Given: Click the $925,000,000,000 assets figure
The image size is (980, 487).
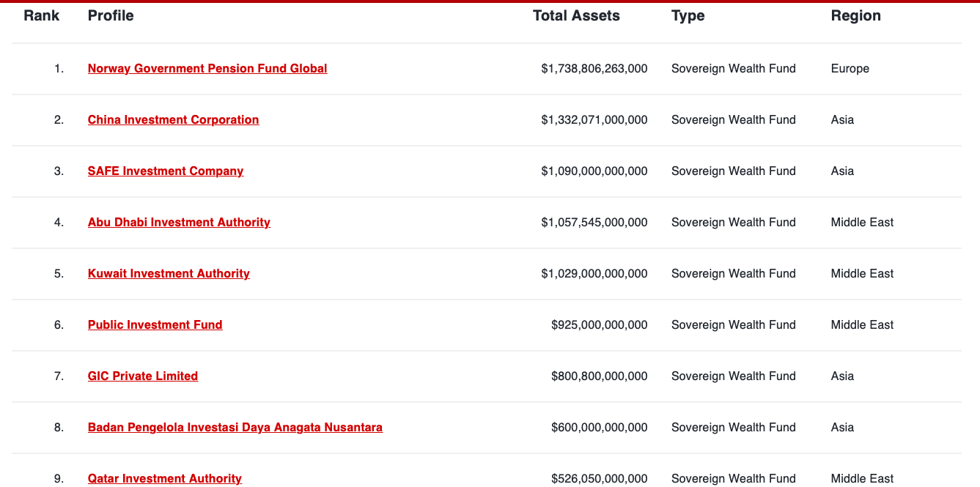Looking at the screenshot, I should click(x=599, y=324).
